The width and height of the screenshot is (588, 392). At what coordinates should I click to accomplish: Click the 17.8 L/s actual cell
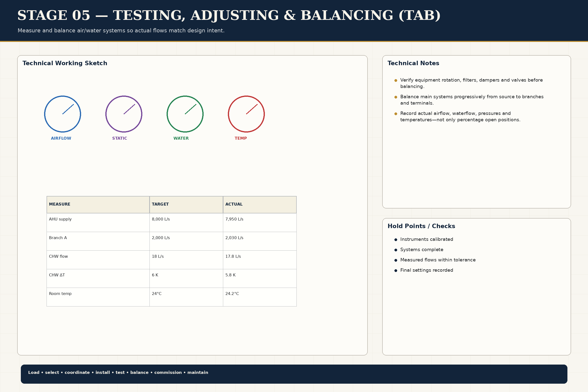pyautogui.click(x=260, y=260)
